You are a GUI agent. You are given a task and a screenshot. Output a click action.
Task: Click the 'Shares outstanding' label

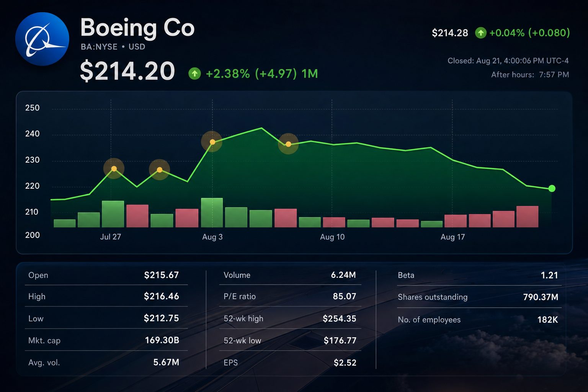[433, 297]
